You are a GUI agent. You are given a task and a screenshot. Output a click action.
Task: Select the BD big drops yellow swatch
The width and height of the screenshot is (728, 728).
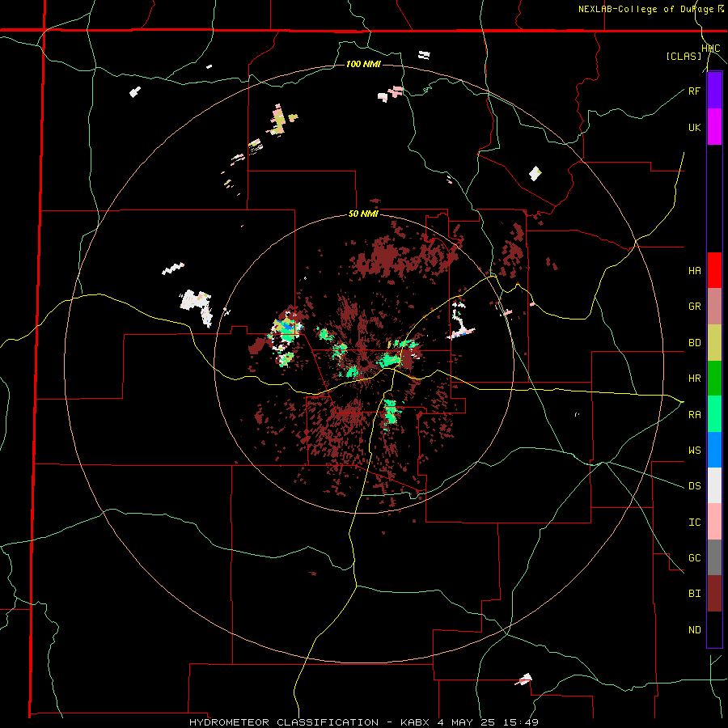click(x=714, y=343)
